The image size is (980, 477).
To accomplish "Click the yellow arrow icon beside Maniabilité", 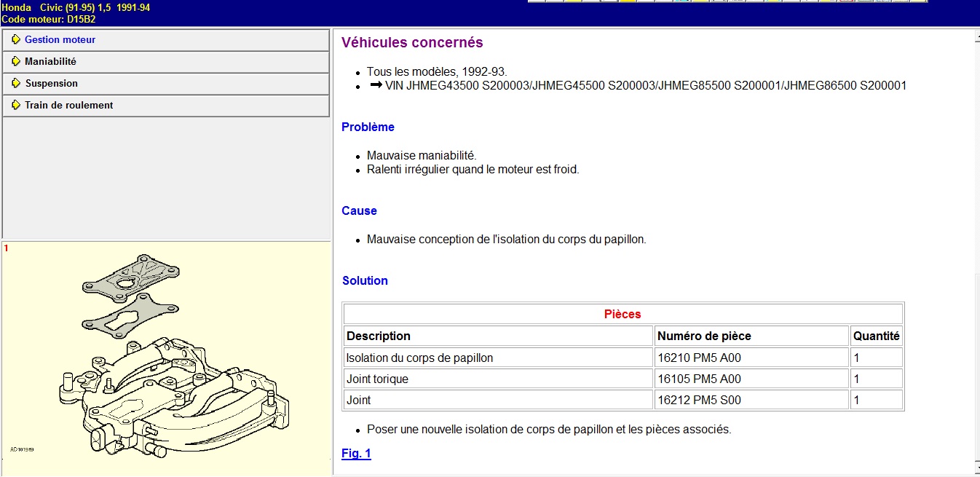I will [16, 62].
